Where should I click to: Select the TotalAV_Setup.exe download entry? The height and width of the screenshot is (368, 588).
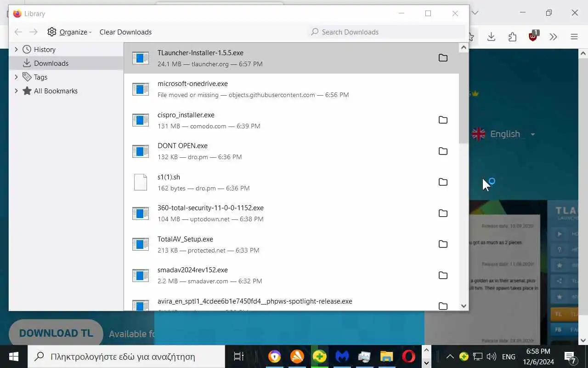[x=292, y=244]
